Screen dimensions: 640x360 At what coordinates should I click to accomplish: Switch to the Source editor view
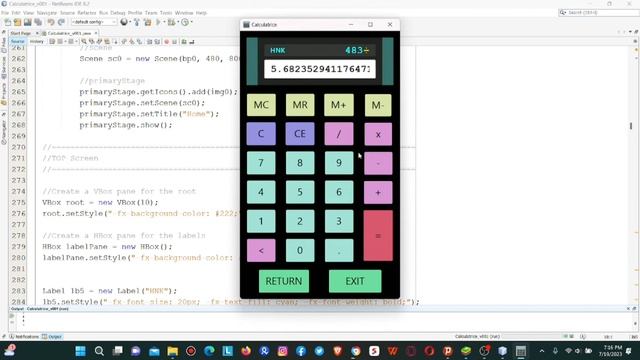pos(18,42)
